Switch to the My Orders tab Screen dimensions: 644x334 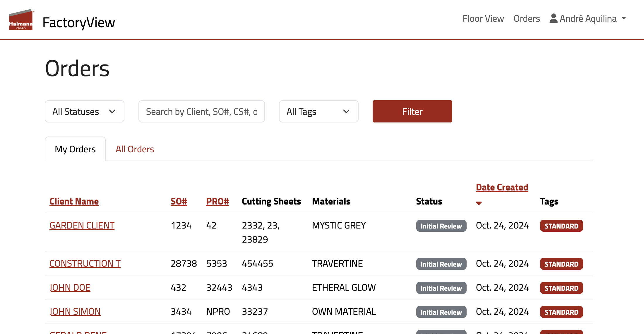coord(75,149)
